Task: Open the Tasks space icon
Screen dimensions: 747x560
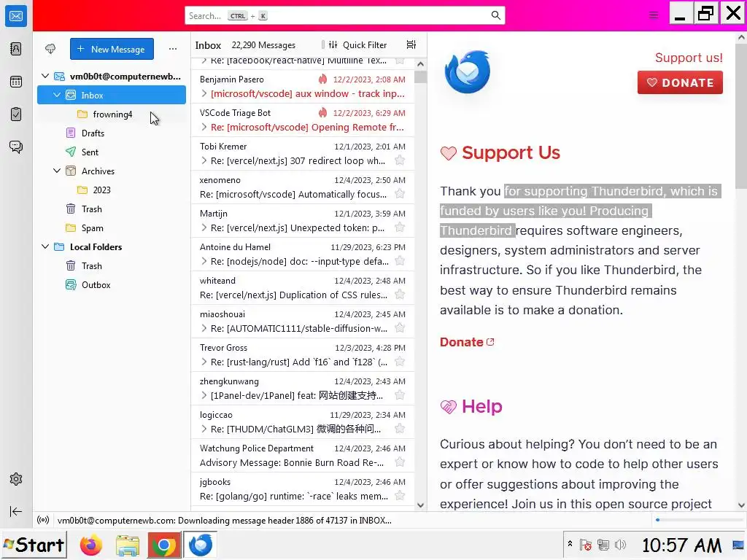Action: (16, 114)
